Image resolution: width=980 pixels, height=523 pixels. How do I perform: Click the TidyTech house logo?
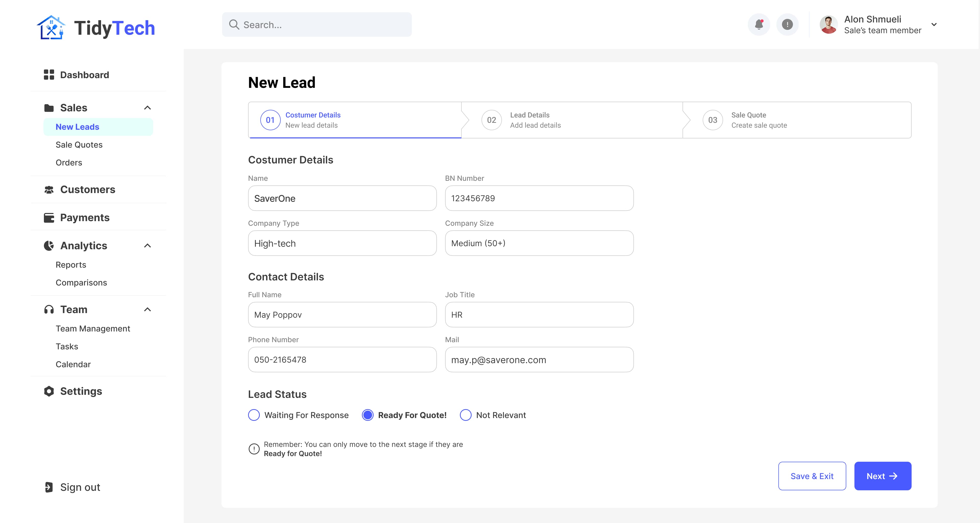coord(51,27)
